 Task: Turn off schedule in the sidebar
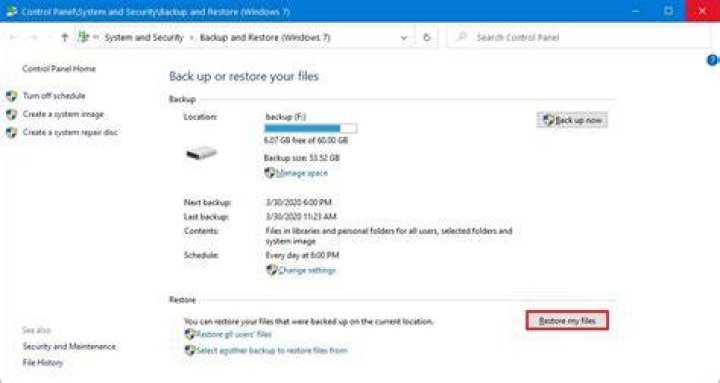pos(54,96)
